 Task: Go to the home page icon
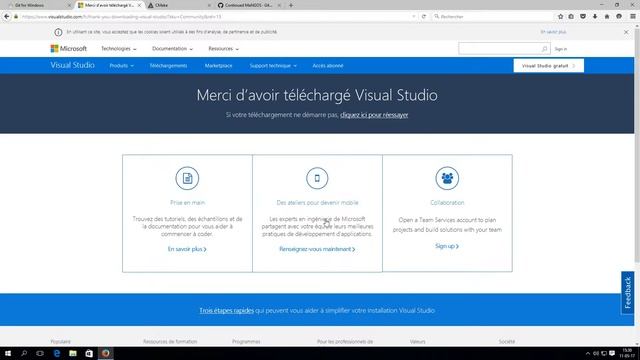pyautogui.click(x=607, y=17)
